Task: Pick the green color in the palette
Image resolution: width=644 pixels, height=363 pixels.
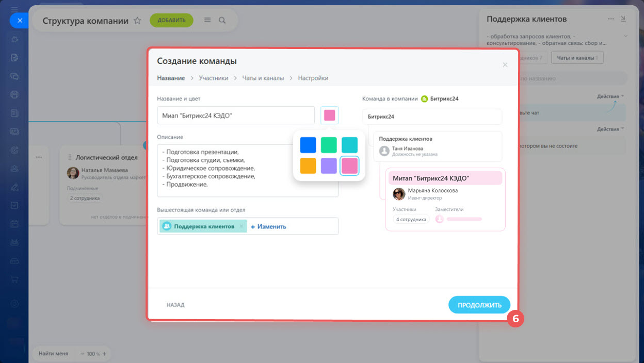Action: tap(329, 145)
